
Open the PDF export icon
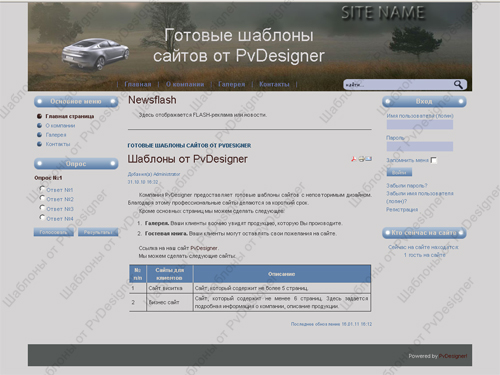354,159
